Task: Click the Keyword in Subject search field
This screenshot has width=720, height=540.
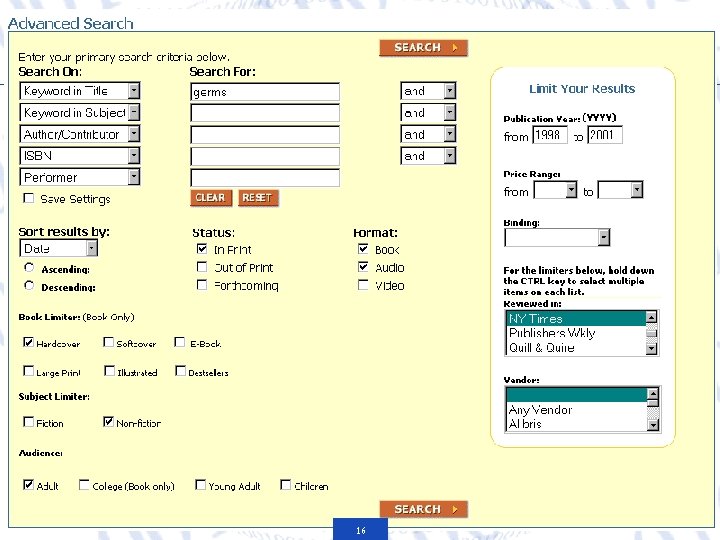Action: [265, 113]
